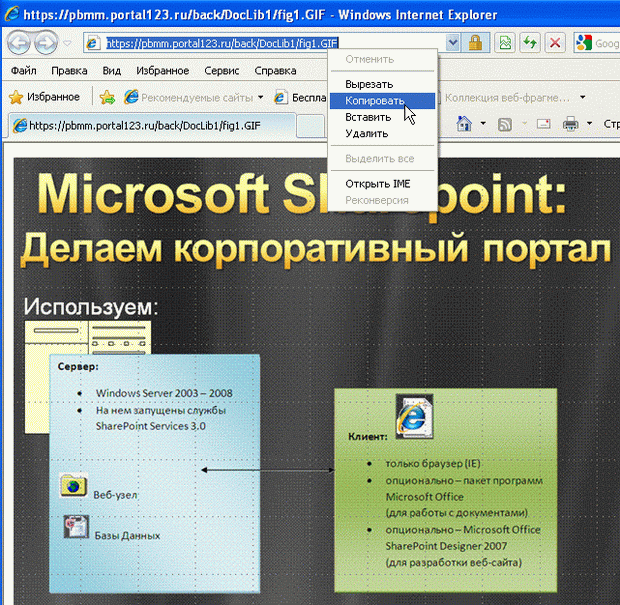Expand the address bar URL dropdown arrow
Viewport: 620px width, 605px height.
coord(453,43)
